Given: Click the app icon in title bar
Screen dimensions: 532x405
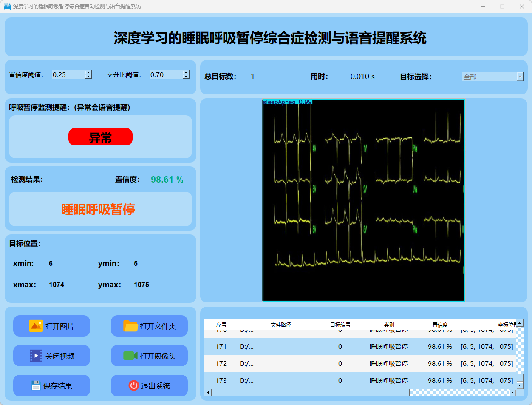Looking at the screenshot, I should point(7,6).
